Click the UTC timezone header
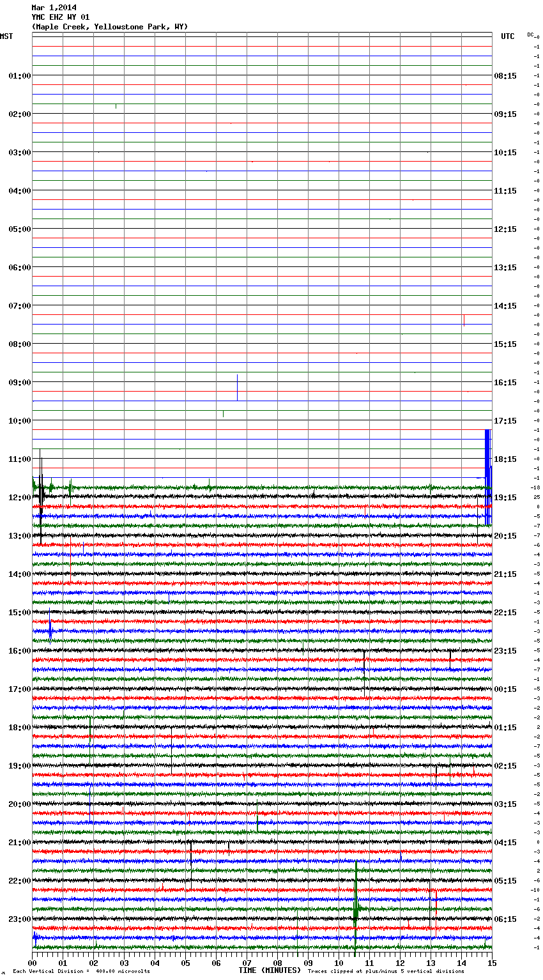 click(507, 36)
